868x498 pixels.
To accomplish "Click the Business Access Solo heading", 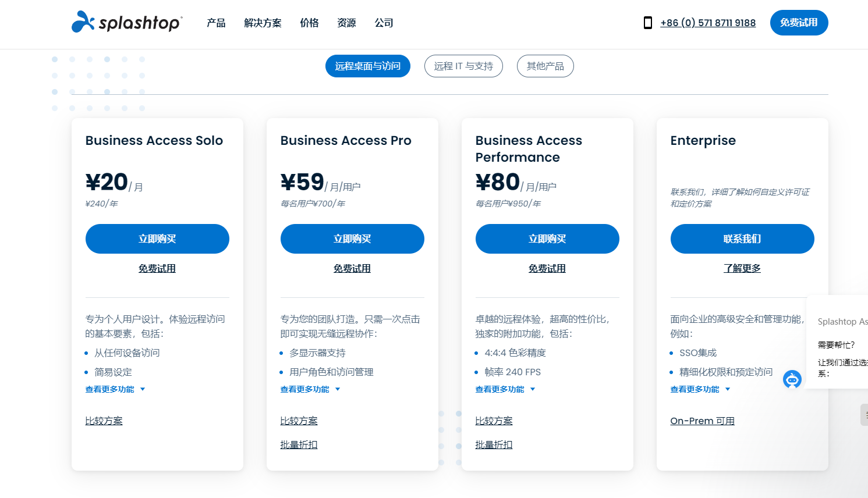I will [154, 141].
